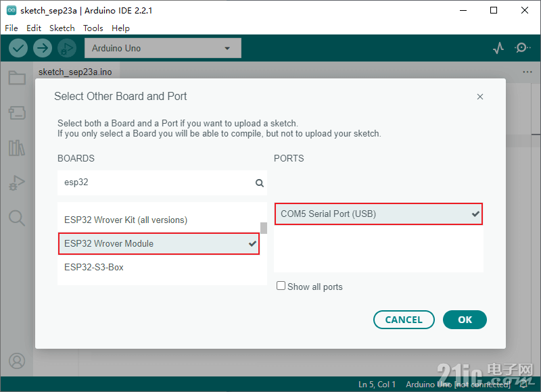Select ESP32-S3-Box board

point(159,267)
